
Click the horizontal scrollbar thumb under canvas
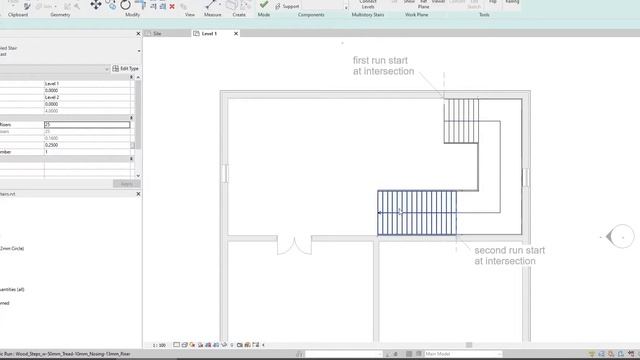pyautogui.click(x=469, y=345)
